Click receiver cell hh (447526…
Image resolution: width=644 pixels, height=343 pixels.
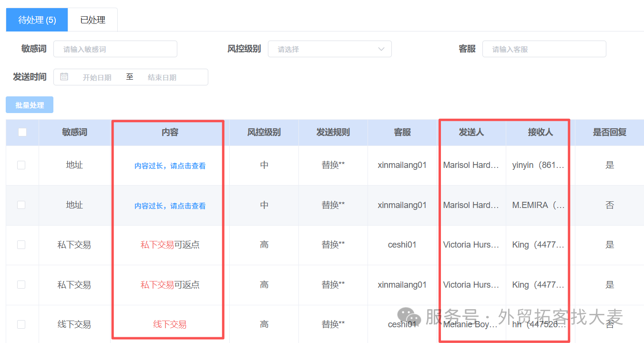coord(539,324)
